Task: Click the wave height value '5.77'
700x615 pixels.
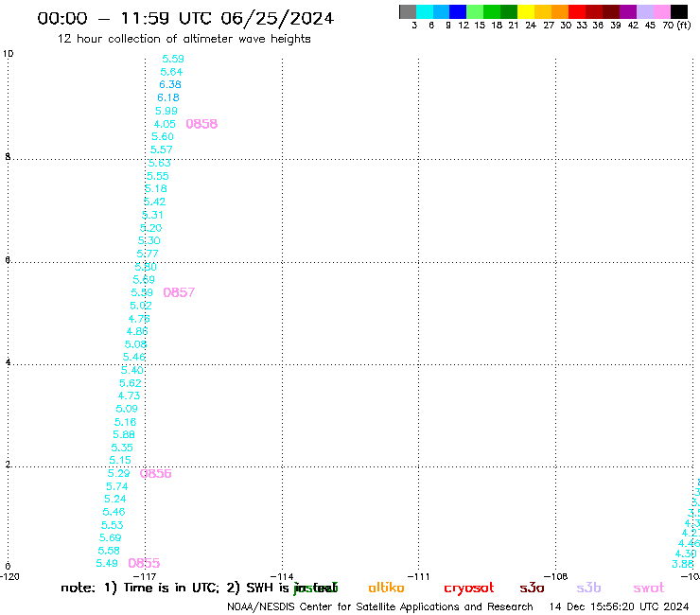Action: coord(148,254)
